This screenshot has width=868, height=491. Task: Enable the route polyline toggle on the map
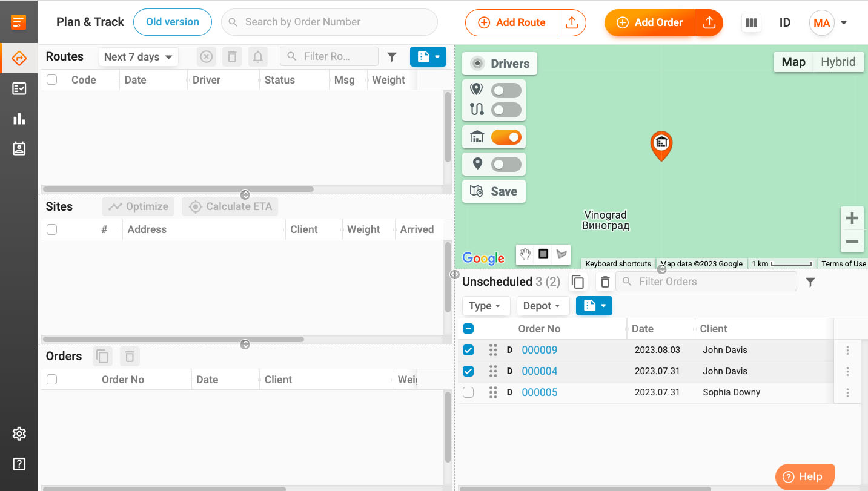click(506, 110)
